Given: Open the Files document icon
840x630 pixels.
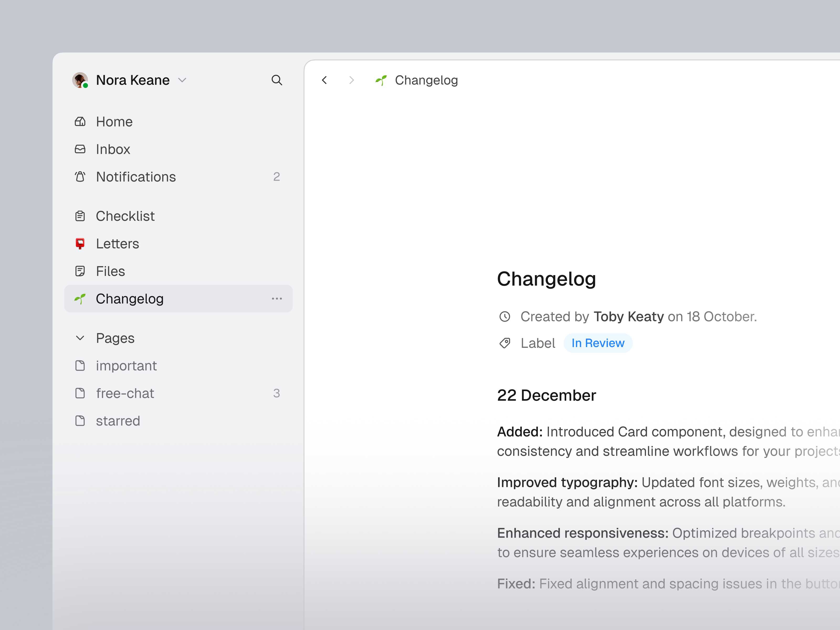Looking at the screenshot, I should click(x=80, y=271).
